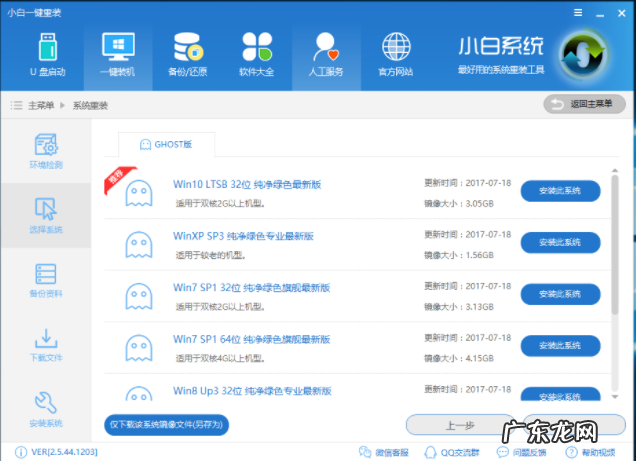636x461 pixels.
Task: Click the 镜像大小:3.05GB text
Action: pos(459,204)
